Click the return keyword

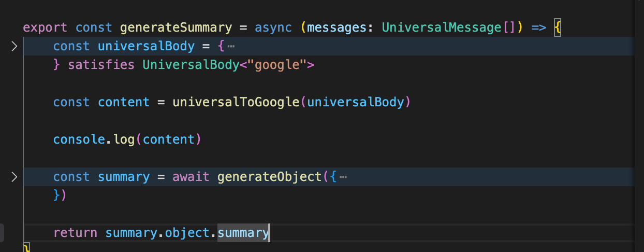point(76,233)
